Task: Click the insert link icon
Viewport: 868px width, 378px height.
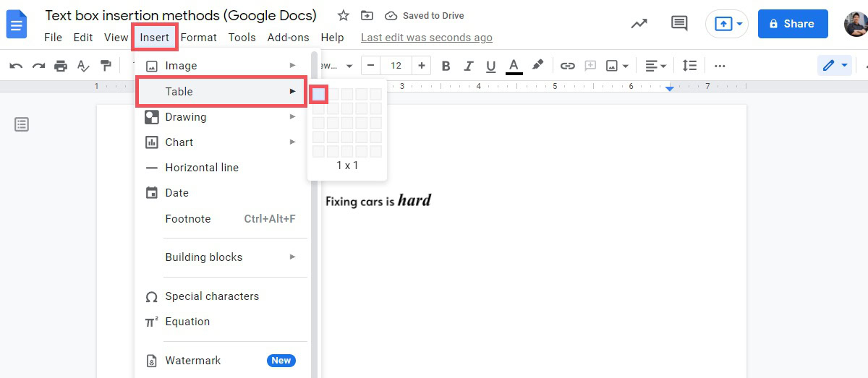Action: coord(568,66)
